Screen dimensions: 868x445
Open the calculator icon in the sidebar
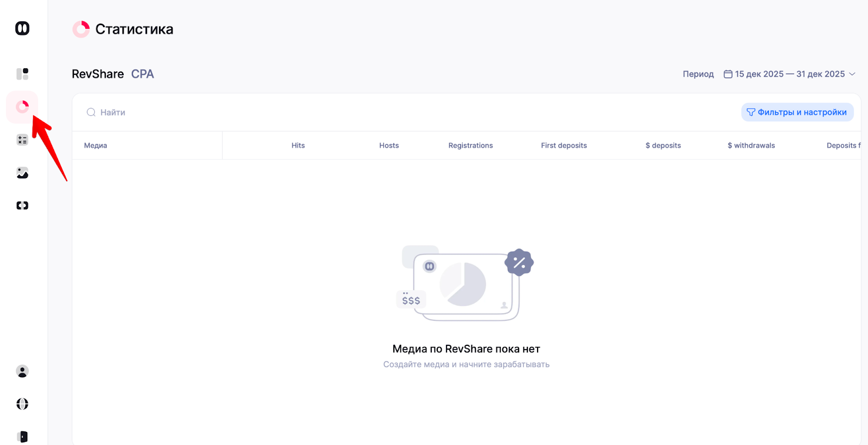[x=22, y=140]
